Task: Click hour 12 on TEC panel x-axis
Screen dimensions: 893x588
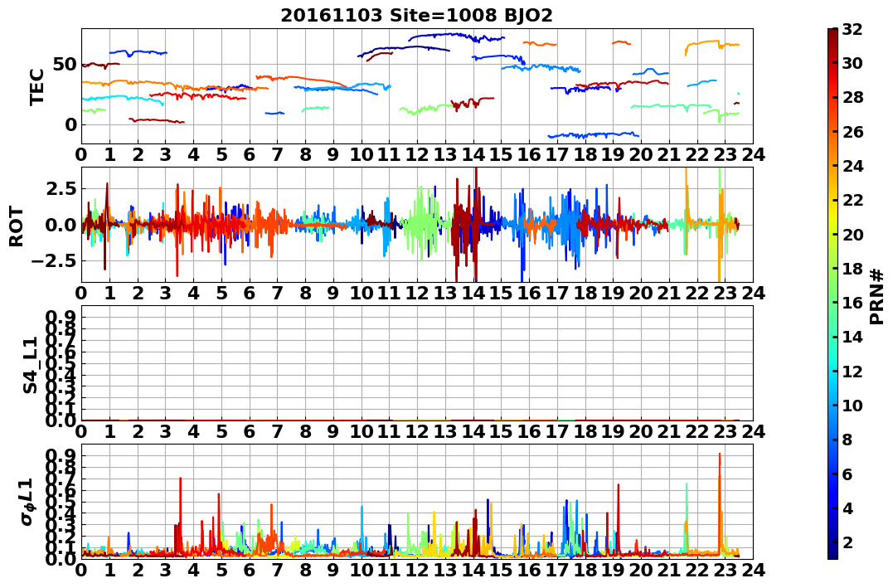Action: click(x=417, y=155)
